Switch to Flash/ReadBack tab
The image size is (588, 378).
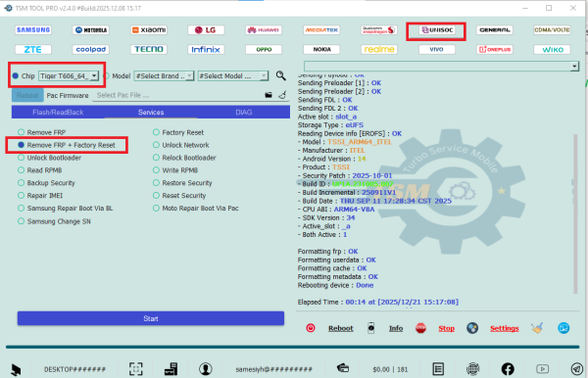click(x=58, y=113)
